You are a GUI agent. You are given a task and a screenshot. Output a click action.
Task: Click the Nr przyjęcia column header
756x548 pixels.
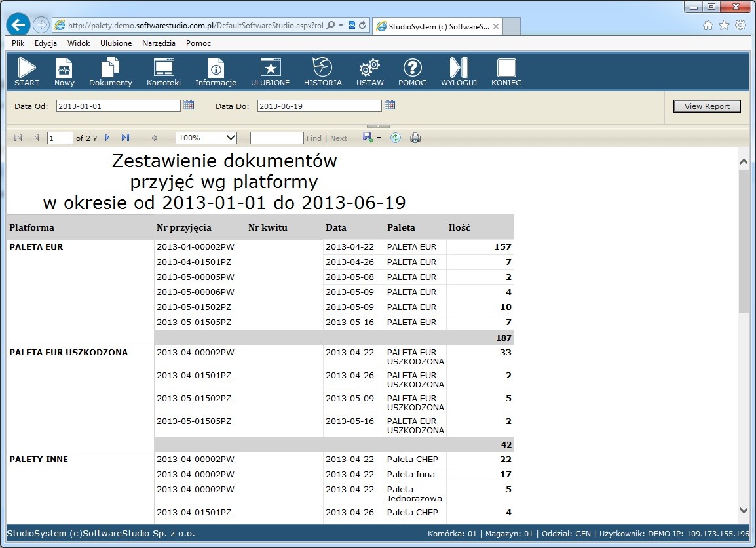pyautogui.click(x=183, y=227)
